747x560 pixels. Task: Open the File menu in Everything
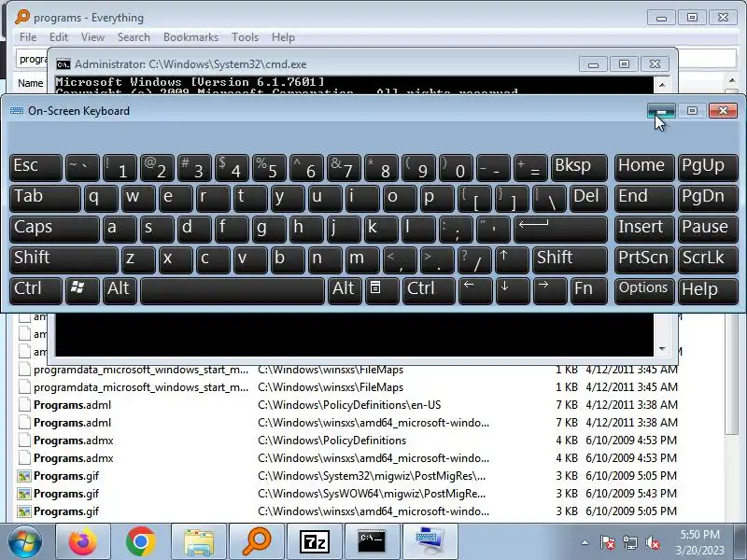(x=28, y=37)
